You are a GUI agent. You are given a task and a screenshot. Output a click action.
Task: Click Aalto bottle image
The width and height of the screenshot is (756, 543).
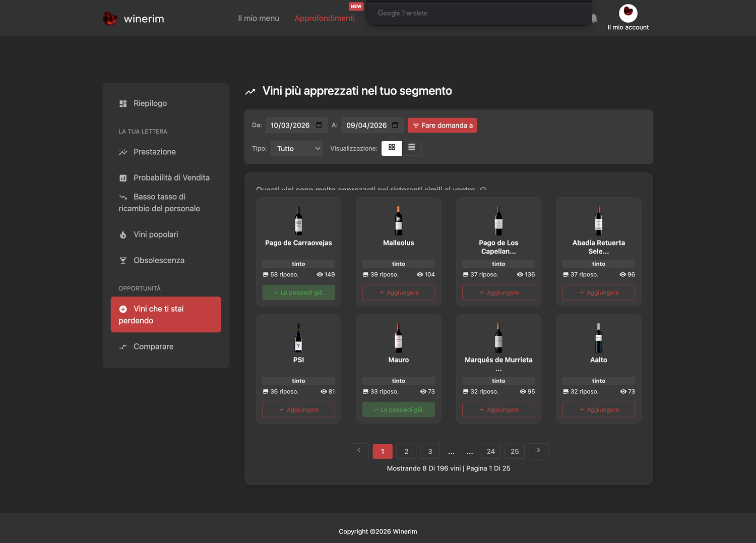pyautogui.click(x=599, y=338)
